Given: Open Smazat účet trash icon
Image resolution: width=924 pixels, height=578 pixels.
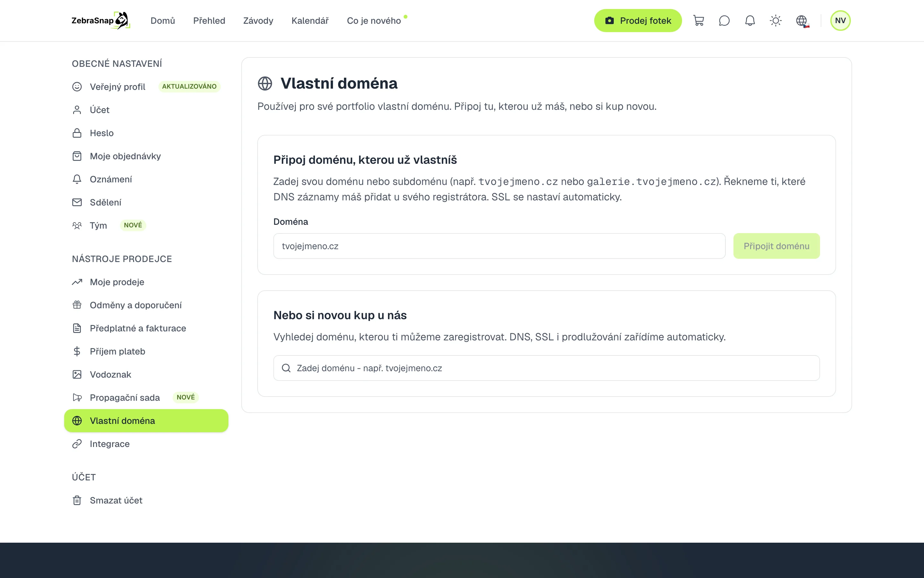Looking at the screenshot, I should 77,500.
